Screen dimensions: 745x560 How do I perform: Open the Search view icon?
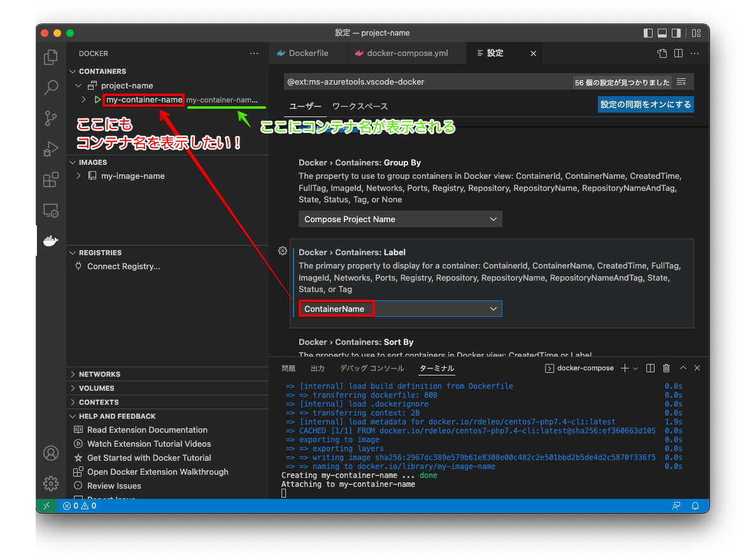51,87
